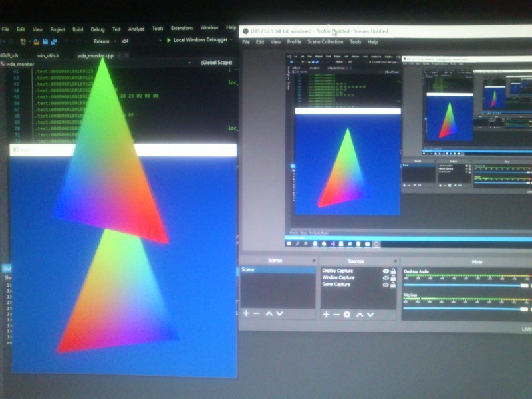Open the OBS View menu
Screen dimensions: 532x399
tap(275, 42)
